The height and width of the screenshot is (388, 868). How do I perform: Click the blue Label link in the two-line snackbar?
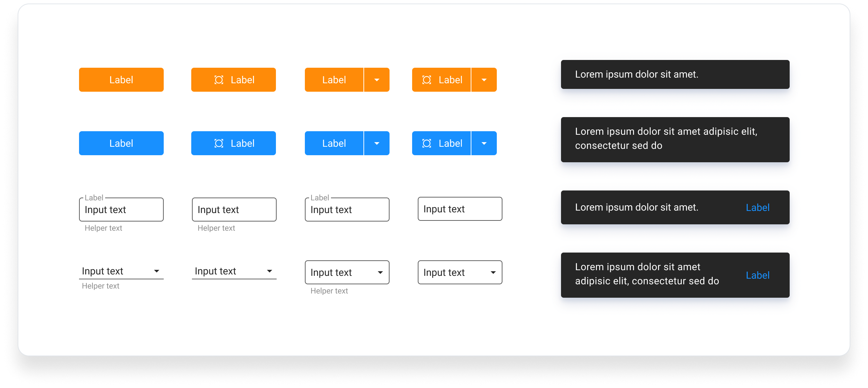(x=757, y=275)
